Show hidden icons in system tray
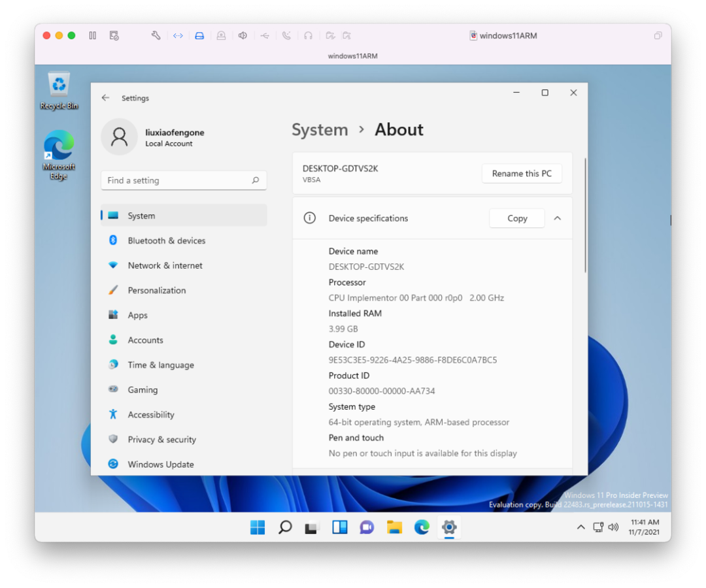 (x=580, y=527)
